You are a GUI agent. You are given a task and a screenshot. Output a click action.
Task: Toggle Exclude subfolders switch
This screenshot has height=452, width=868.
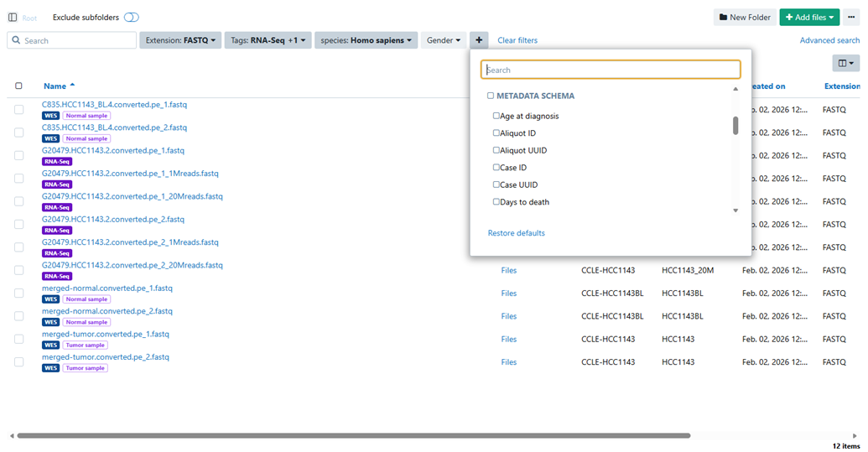[x=131, y=17]
